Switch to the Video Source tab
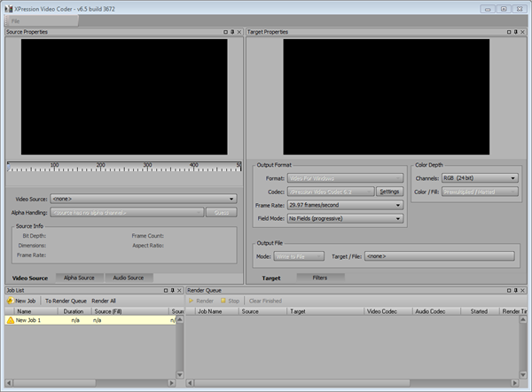532x392 pixels. (x=30, y=278)
